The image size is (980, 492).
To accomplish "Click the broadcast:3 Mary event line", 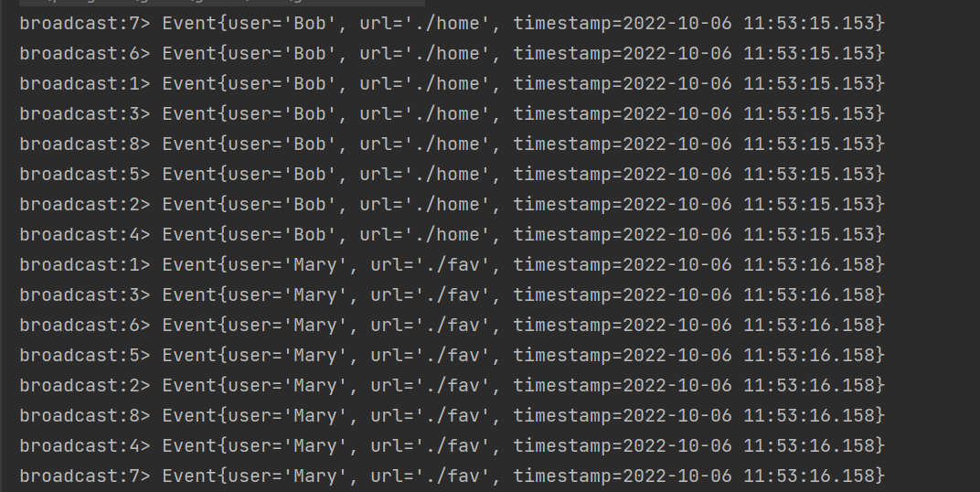I will click(x=452, y=295).
